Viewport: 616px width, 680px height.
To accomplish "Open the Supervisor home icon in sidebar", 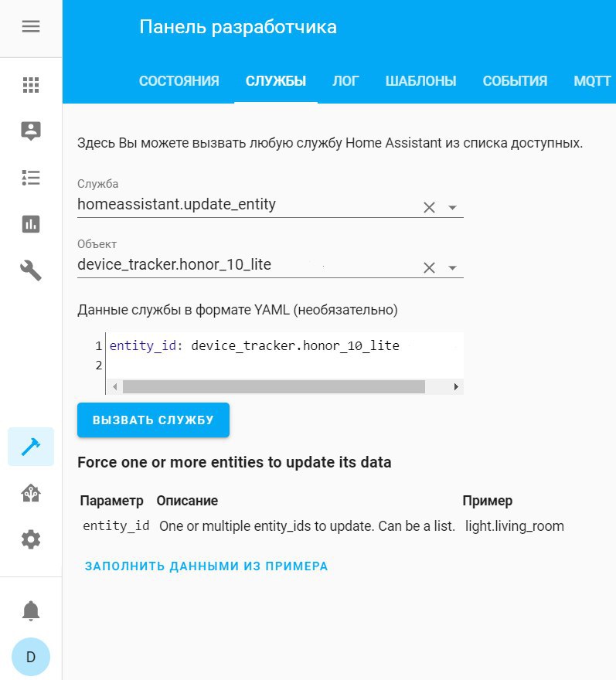I will coord(31,493).
